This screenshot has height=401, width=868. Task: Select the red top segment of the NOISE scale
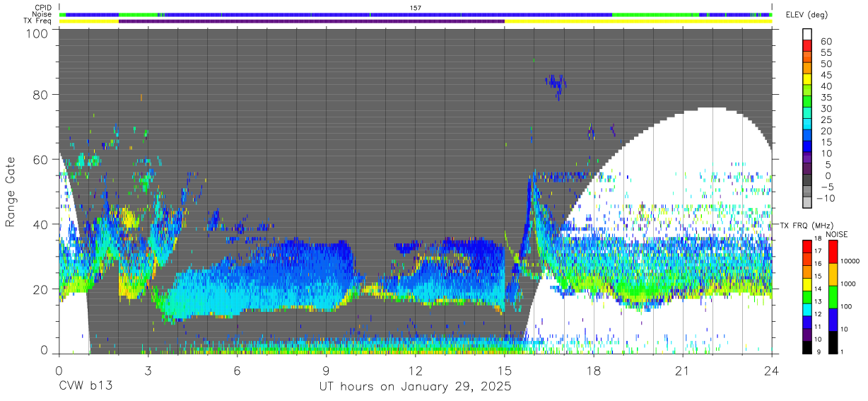pos(833,252)
